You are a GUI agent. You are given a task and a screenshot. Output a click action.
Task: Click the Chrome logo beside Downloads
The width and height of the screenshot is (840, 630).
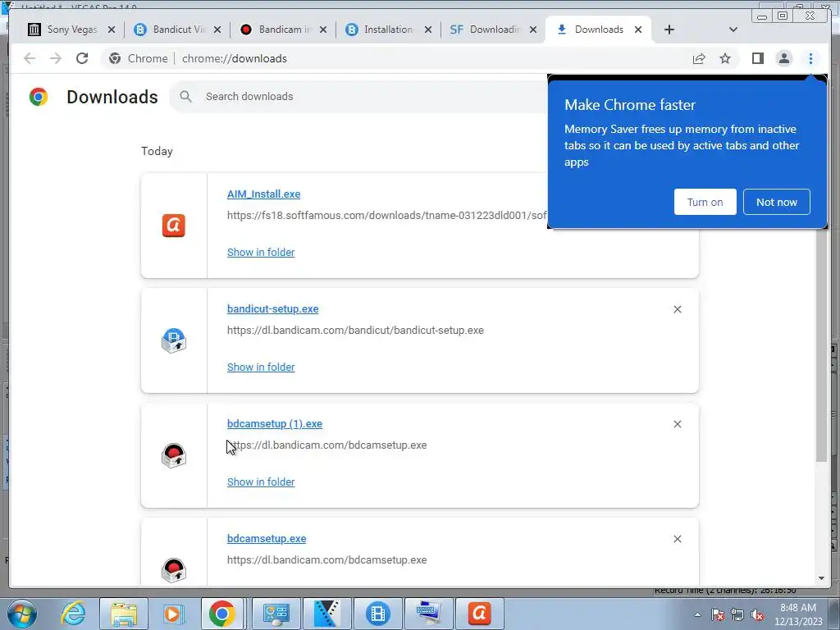coord(39,97)
